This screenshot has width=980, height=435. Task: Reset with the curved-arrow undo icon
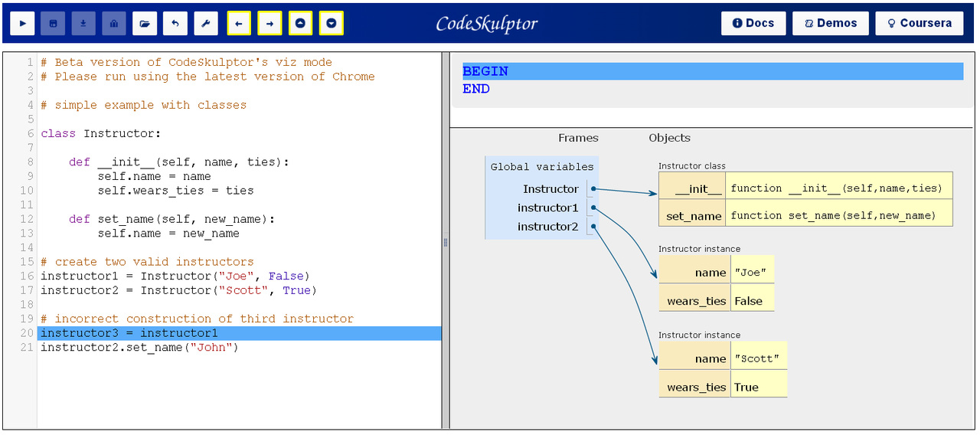pyautogui.click(x=175, y=24)
